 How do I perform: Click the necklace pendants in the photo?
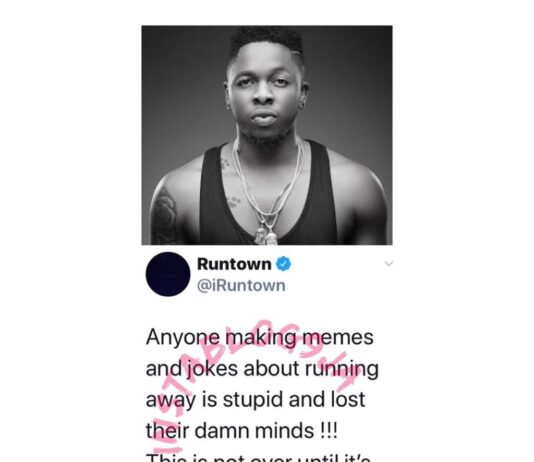click(266, 236)
